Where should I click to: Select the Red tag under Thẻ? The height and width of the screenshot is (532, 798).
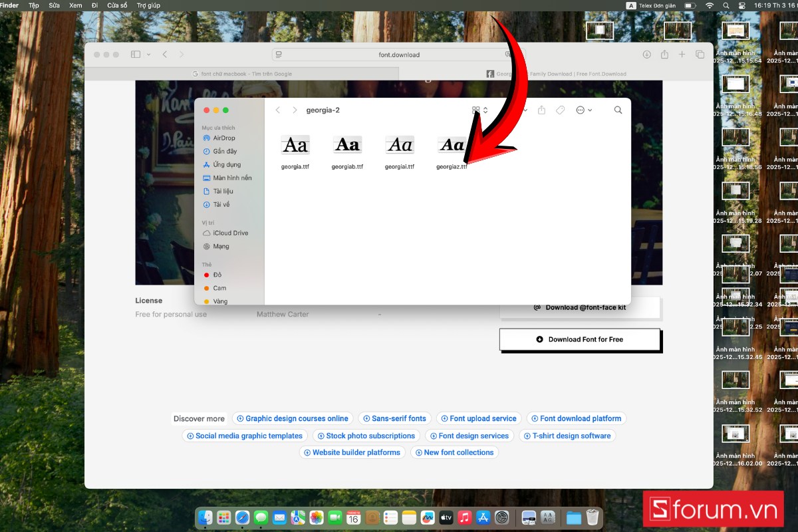coord(216,274)
